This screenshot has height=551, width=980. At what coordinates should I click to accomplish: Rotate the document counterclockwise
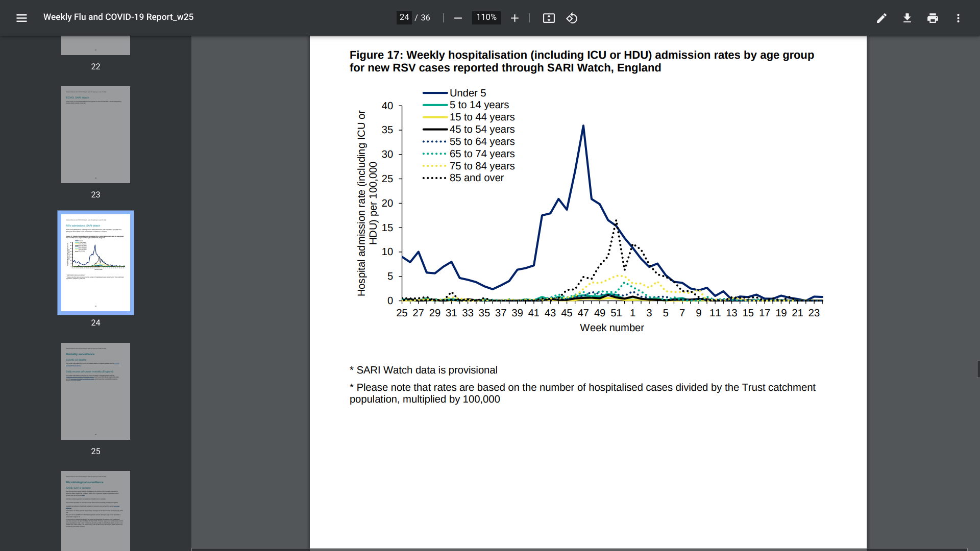(572, 18)
